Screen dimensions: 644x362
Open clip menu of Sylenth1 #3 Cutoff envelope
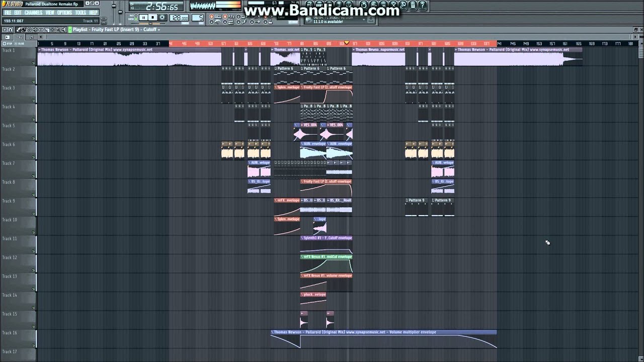302,238
